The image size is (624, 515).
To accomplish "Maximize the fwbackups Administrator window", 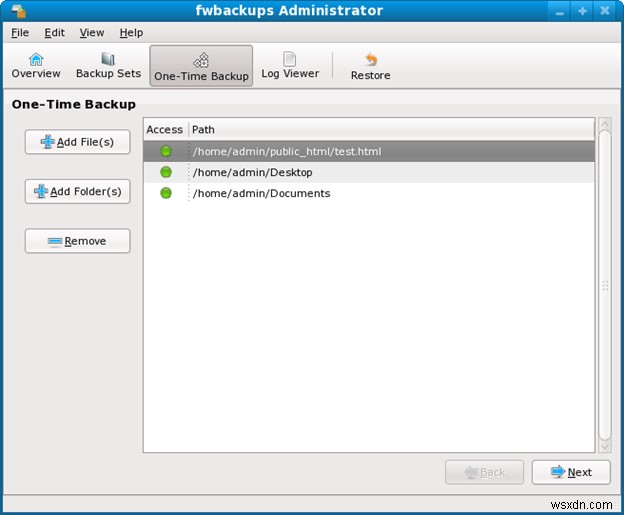I will tap(582, 11).
